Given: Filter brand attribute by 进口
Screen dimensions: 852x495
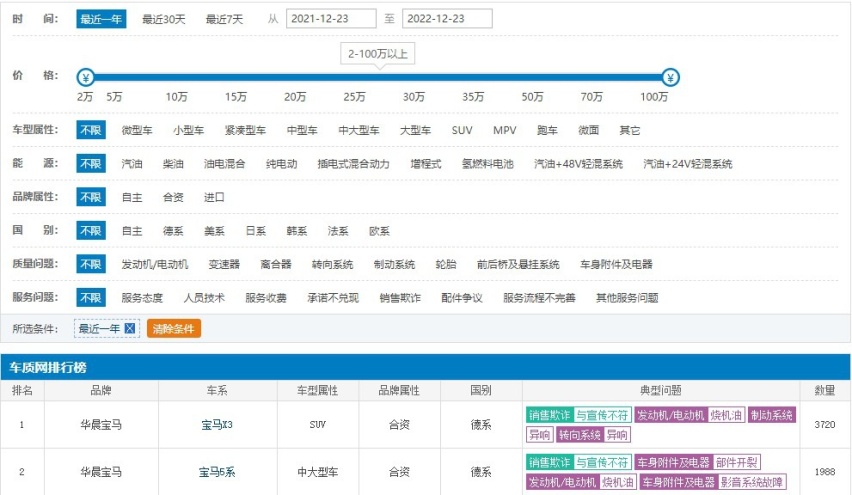Looking at the screenshot, I should pos(214,197).
